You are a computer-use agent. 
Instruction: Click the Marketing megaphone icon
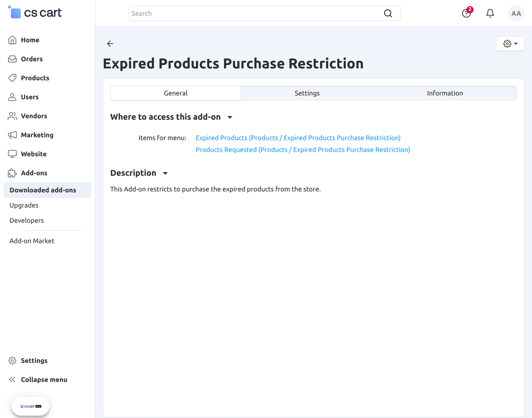coord(12,135)
